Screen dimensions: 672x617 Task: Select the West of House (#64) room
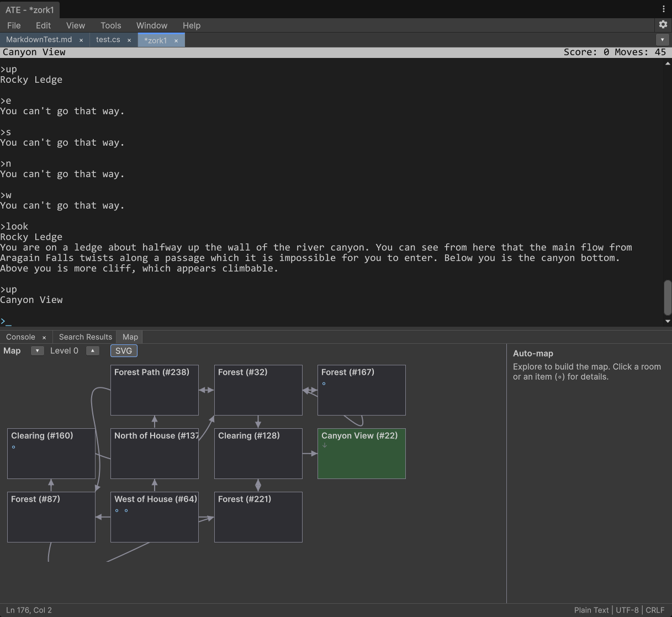coord(155,517)
